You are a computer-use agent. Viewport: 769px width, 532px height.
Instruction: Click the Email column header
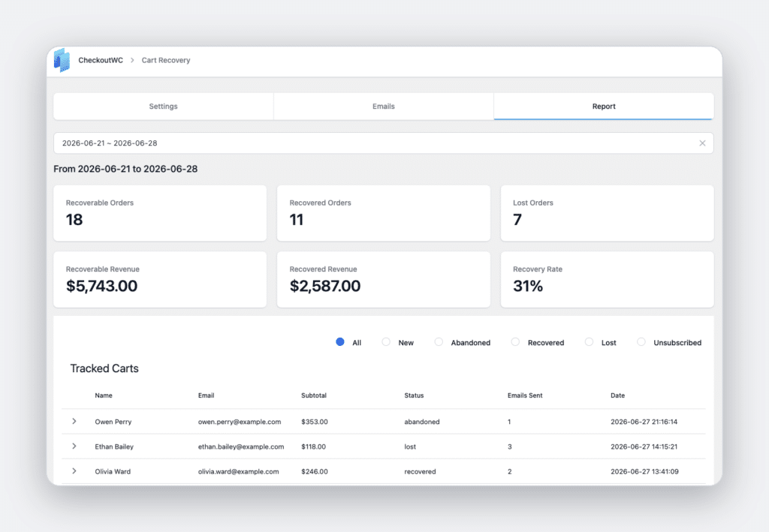click(x=206, y=395)
